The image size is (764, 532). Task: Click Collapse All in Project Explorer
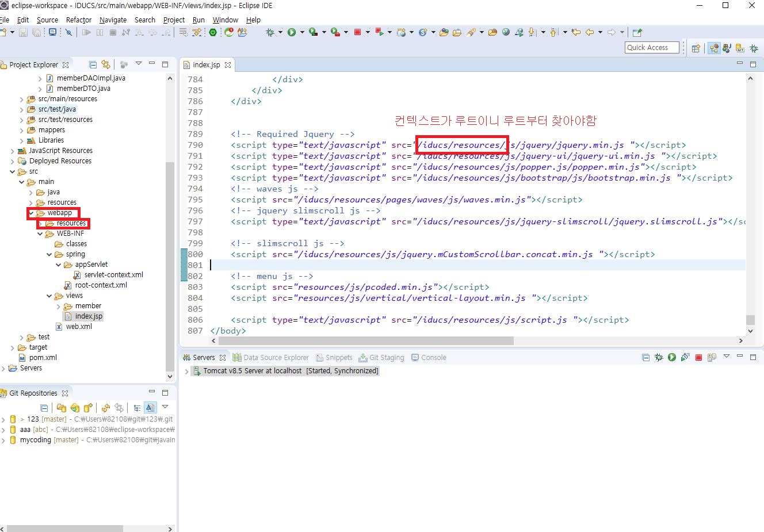pos(93,64)
